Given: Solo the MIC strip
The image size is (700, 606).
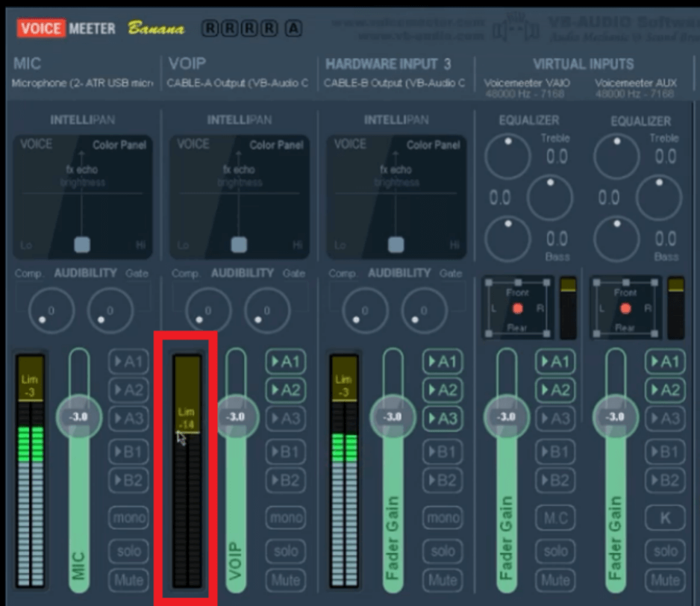Looking at the screenshot, I should [128, 551].
